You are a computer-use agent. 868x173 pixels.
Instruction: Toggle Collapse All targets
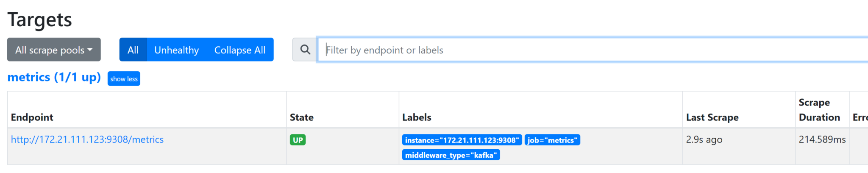pos(240,50)
